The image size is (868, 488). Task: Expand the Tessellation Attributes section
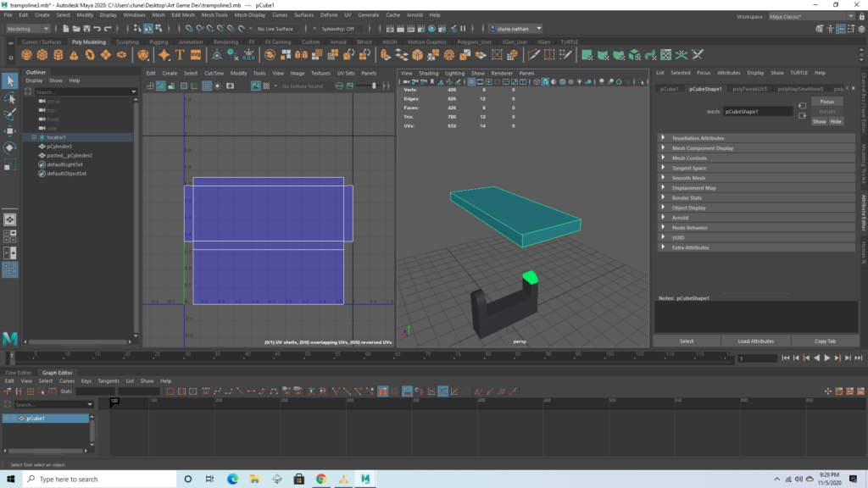(x=698, y=138)
